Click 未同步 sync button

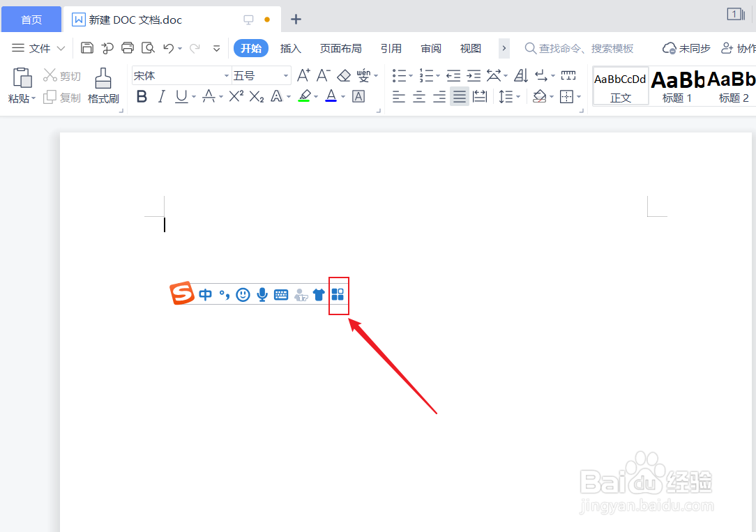point(686,48)
